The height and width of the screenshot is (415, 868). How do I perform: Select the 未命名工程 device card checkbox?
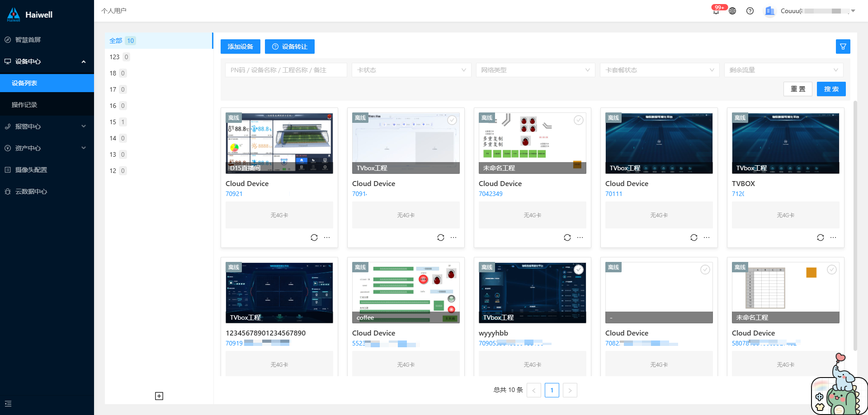point(578,120)
